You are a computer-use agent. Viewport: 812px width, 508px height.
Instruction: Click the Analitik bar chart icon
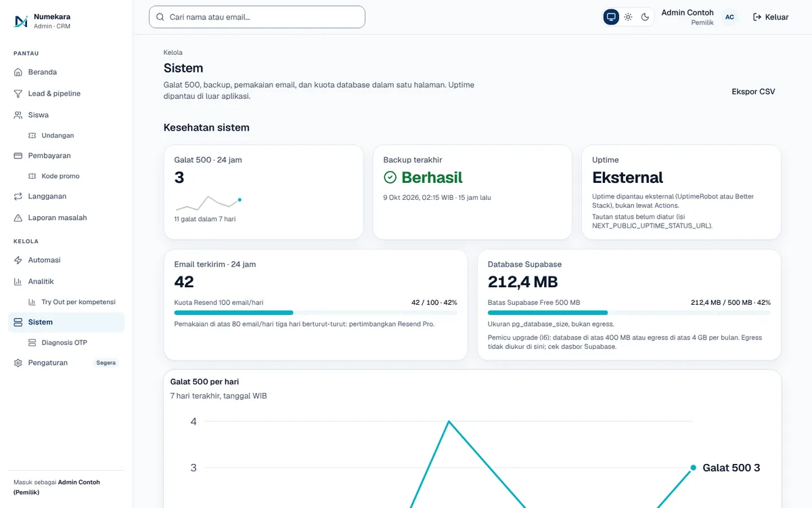tap(18, 282)
